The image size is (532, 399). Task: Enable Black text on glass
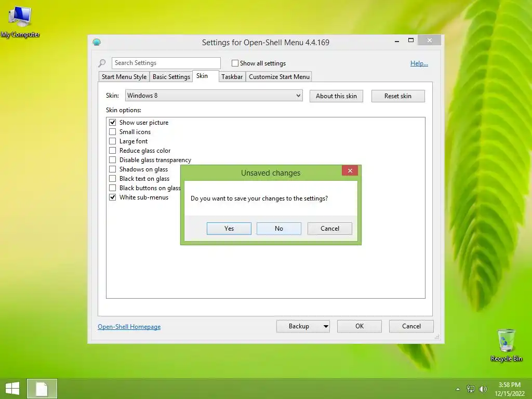pyautogui.click(x=112, y=179)
